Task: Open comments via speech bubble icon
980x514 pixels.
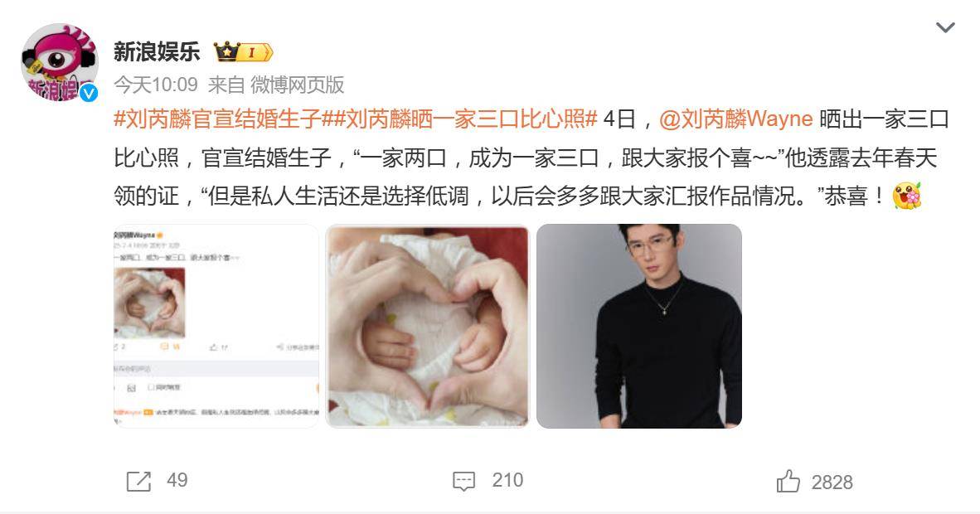Action: click(463, 481)
